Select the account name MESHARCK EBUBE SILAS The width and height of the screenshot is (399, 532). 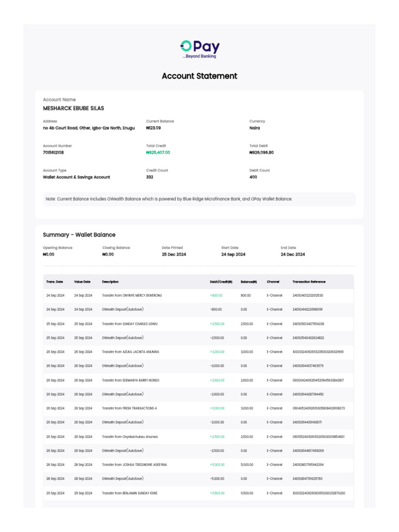[x=73, y=109]
